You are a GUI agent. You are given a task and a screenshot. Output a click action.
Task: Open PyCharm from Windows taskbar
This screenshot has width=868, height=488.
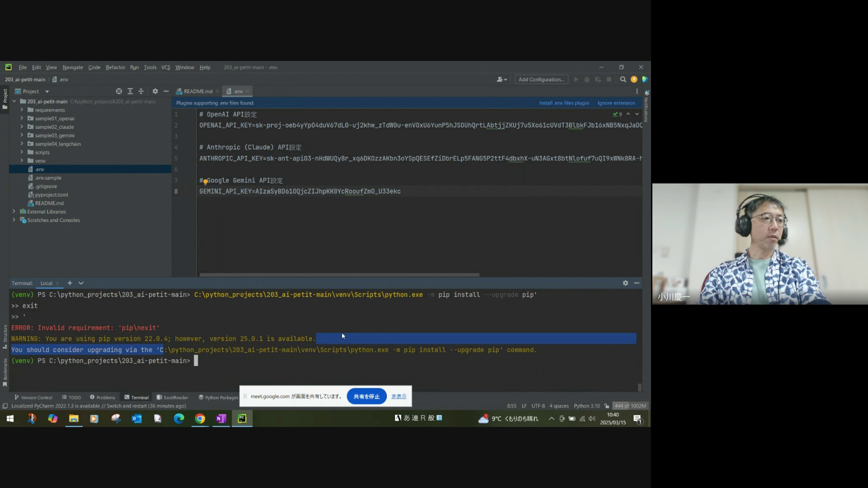tap(242, 418)
